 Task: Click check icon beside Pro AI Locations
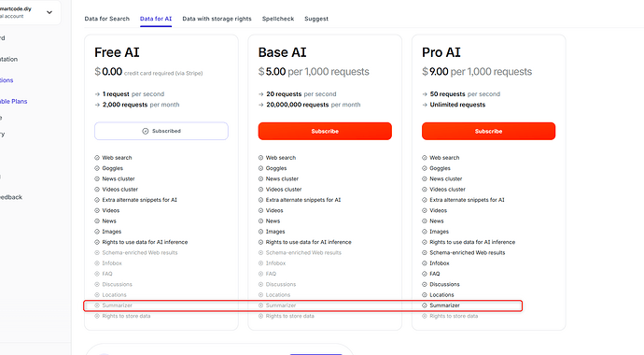point(425,295)
